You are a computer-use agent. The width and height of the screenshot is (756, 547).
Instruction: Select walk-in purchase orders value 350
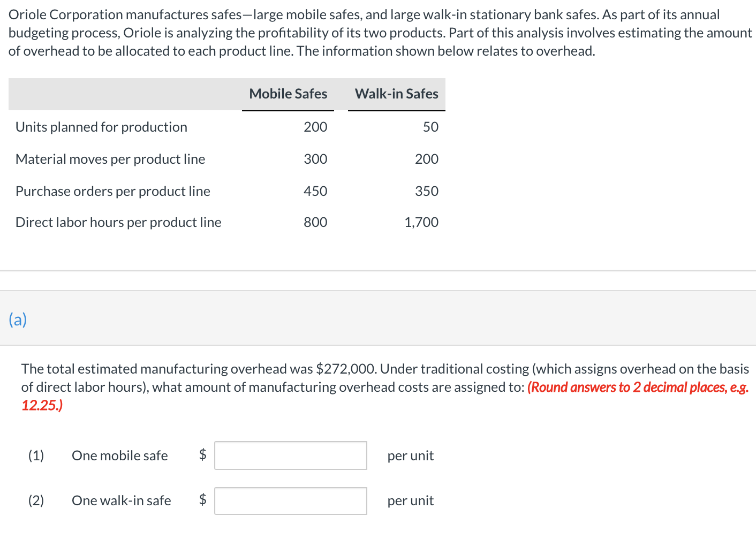pos(427,191)
